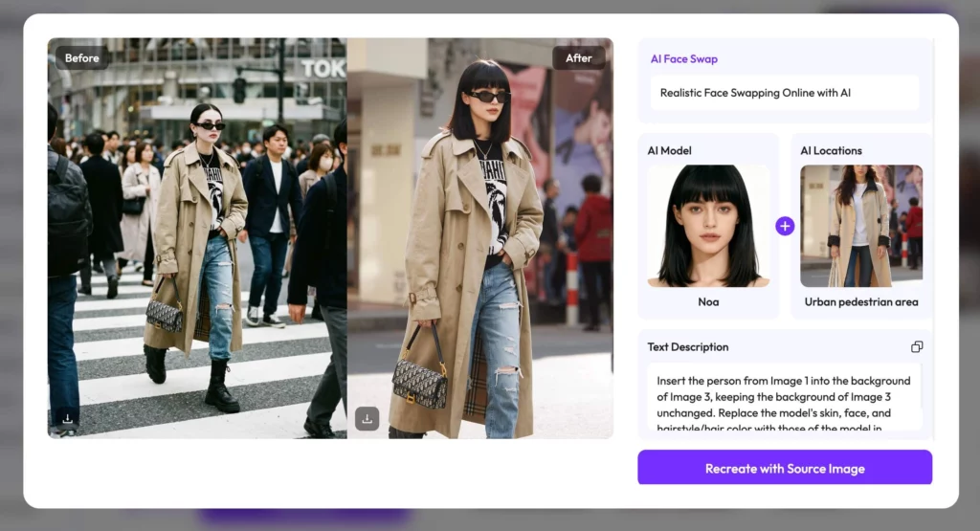980x531 pixels.
Task: Click Recreate with Source Image button
Action: [785, 468]
